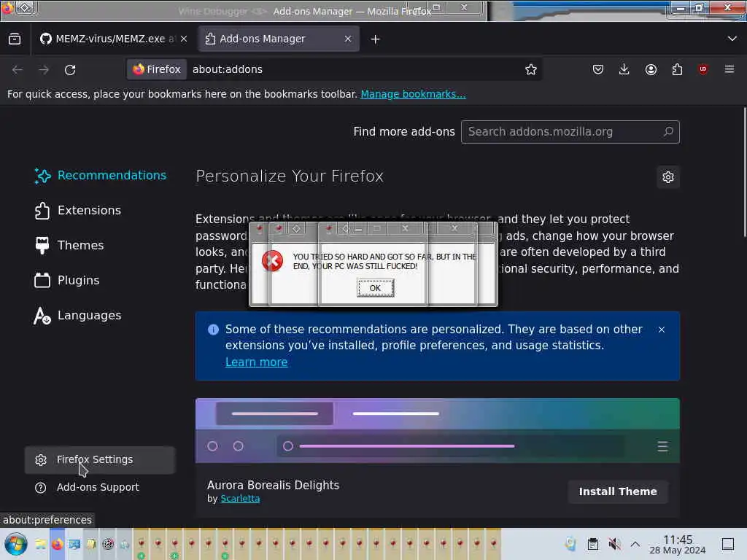Close the Add-ons Manager tab
This screenshot has height=560, width=747.
pyautogui.click(x=348, y=39)
